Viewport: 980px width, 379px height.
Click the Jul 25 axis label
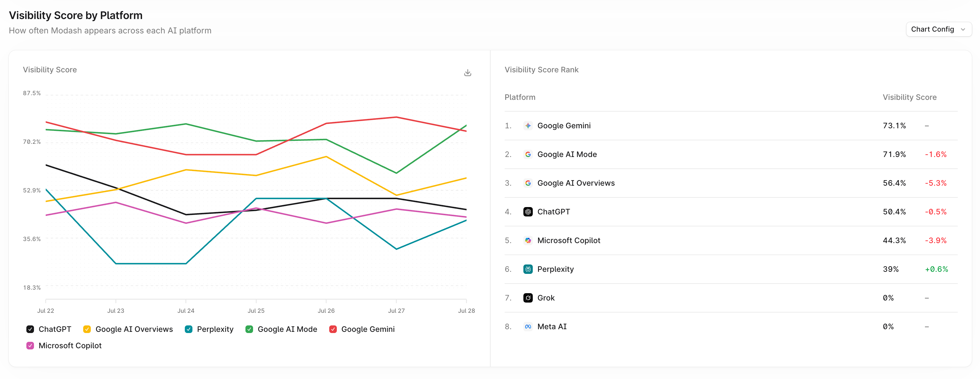(x=256, y=311)
